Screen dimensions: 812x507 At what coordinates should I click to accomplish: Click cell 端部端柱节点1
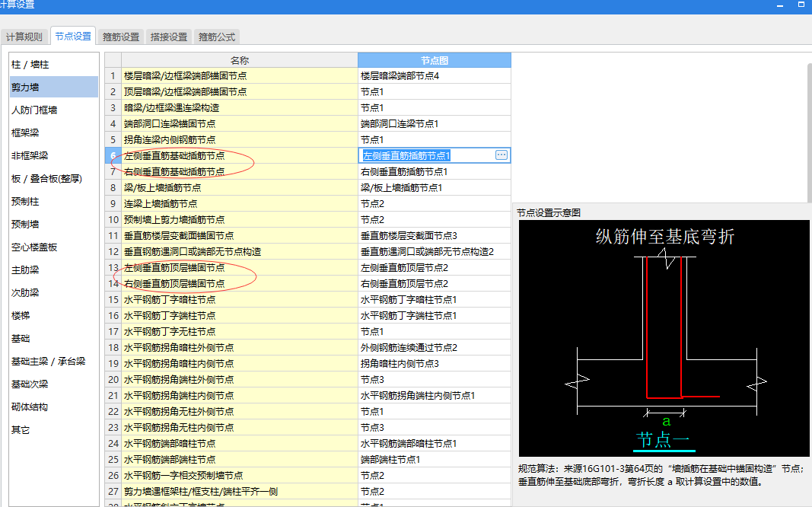click(x=435, y=459)
